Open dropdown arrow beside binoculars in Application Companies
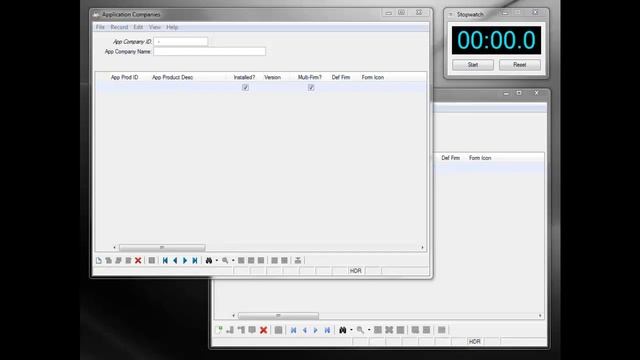The image size is (640, 360). pos(217,260)
